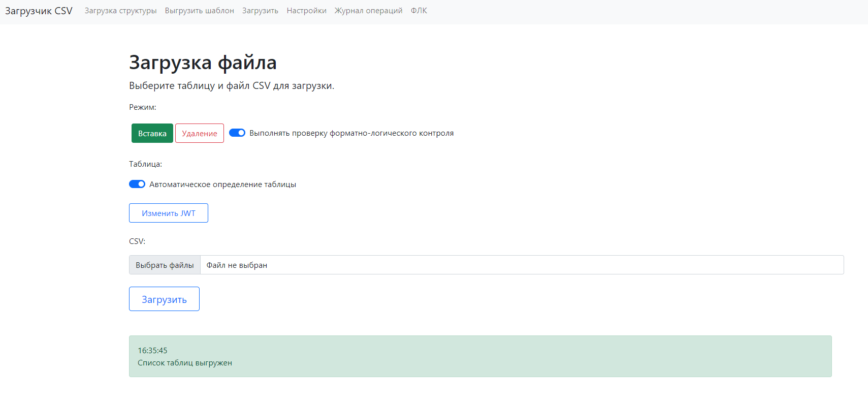Click the Загрузчик CSV brand link
The height and width of the screenshot is (401, 868).
[39, 11]
